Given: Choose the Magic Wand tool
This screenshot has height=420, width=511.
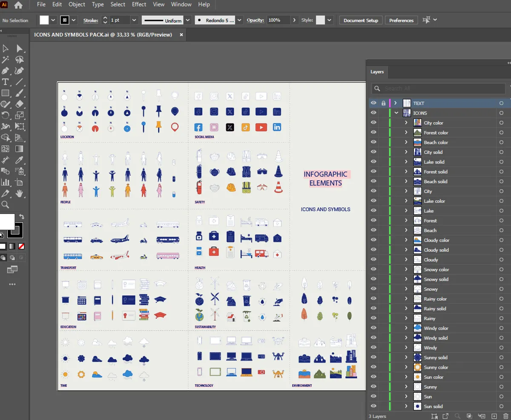Looking at the screenshot, I should 5,60.
